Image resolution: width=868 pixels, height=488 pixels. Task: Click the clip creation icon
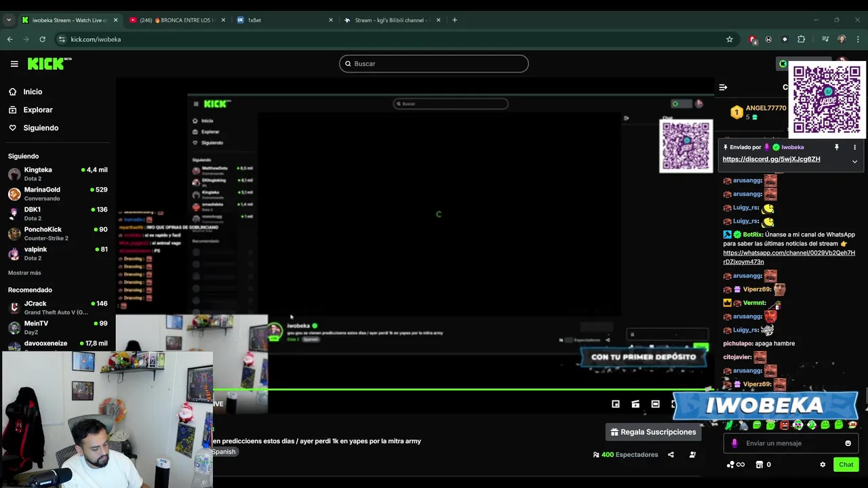click(x=635, y=404)
